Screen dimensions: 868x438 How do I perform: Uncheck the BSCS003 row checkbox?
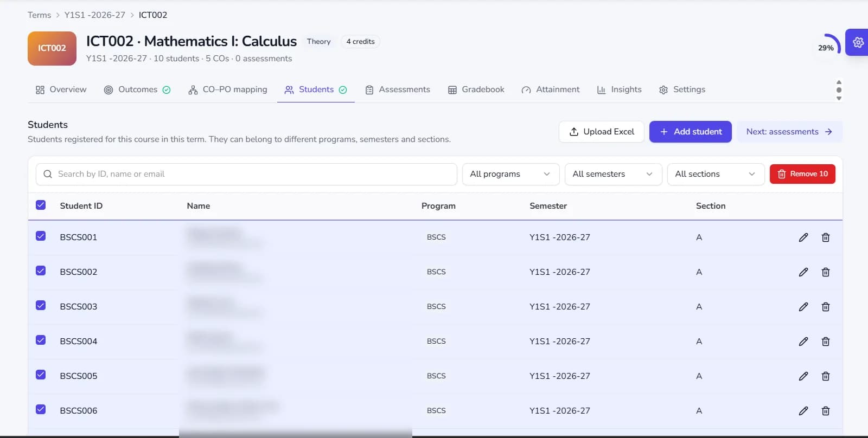pos(41,305)
